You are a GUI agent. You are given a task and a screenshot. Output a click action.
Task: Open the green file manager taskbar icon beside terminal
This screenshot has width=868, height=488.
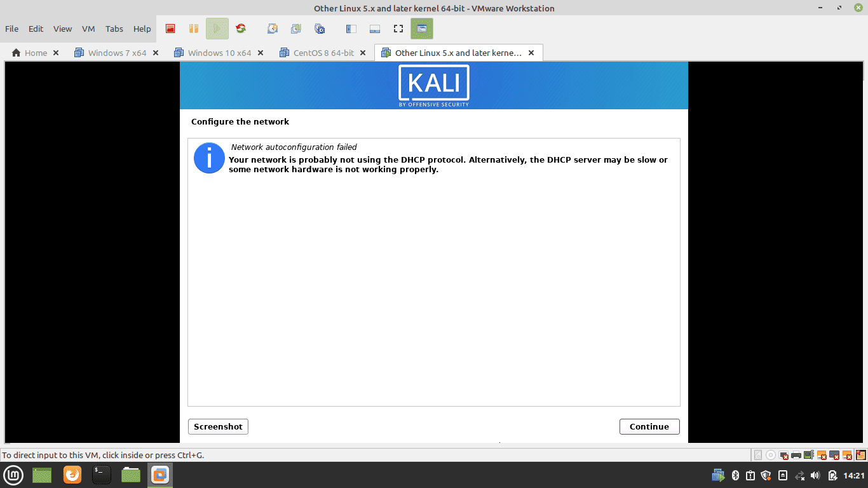pyautogui.click(x=131, y=475)
